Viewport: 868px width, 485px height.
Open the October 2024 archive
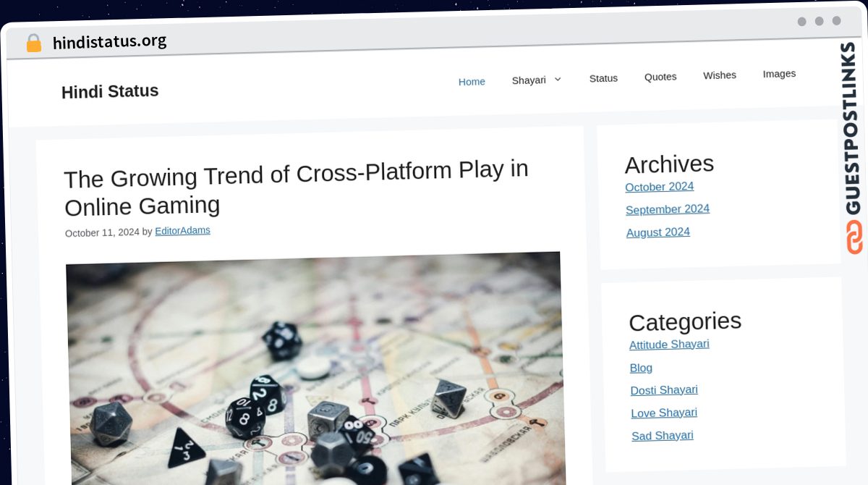click(660, 187)
